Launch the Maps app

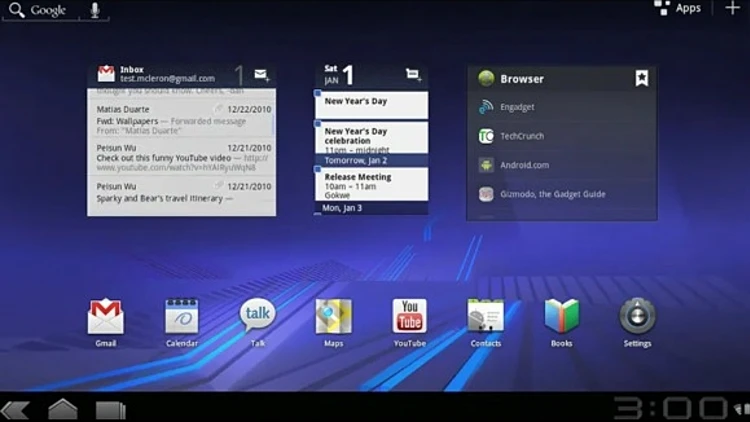(x=333, y=317)
